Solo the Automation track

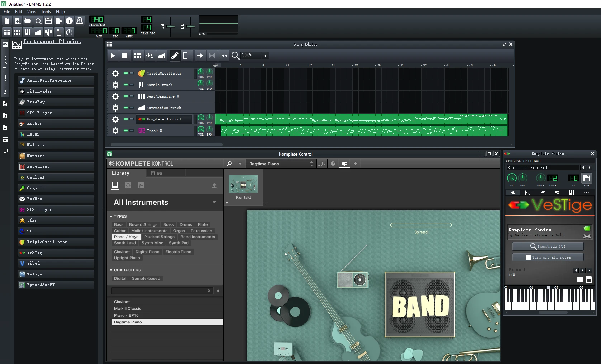[x=132, y=108]
